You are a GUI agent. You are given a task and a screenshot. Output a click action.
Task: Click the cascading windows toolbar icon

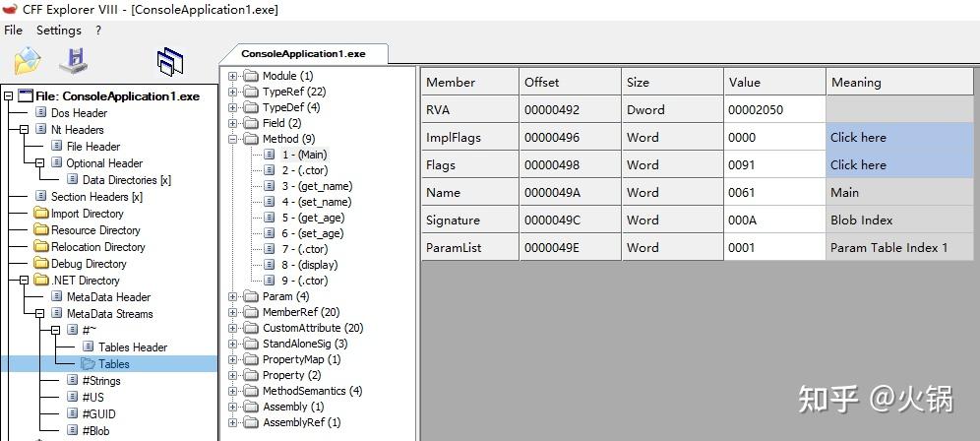[x=169, y=62]
